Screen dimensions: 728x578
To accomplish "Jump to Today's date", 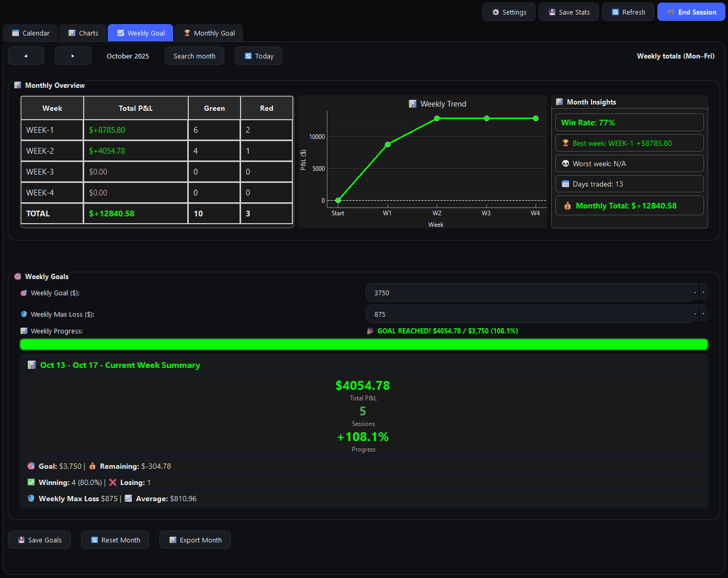I will [258, 56].
